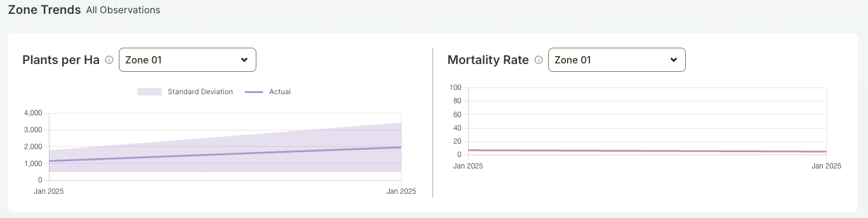Image resolution: width=868 pixels, height=218 pixels.
Task: Click the Zone Trends heading
Action: pyautogui.click(x=44, y=10)
